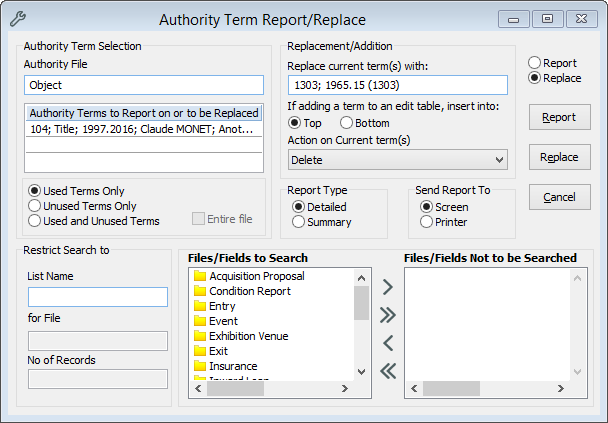Click the vertical scrollbar thumb in Files/Fields to Search
Screen dimensions: 608x423
361,303
